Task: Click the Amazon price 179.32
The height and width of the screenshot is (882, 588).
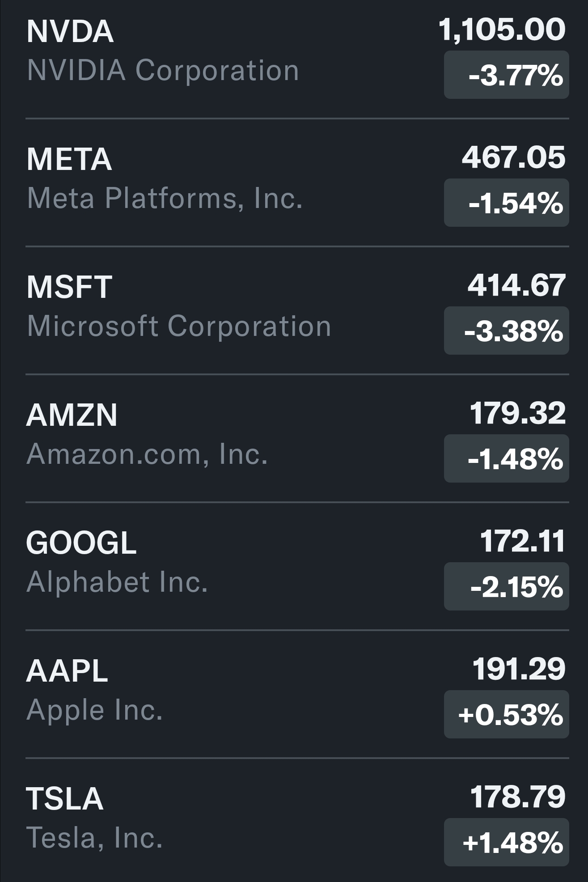Action: 517,413
